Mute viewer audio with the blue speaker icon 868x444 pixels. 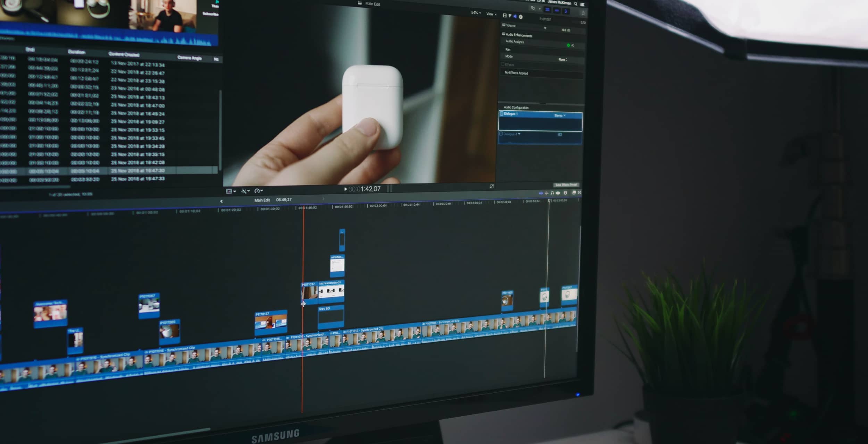point(515,16)
